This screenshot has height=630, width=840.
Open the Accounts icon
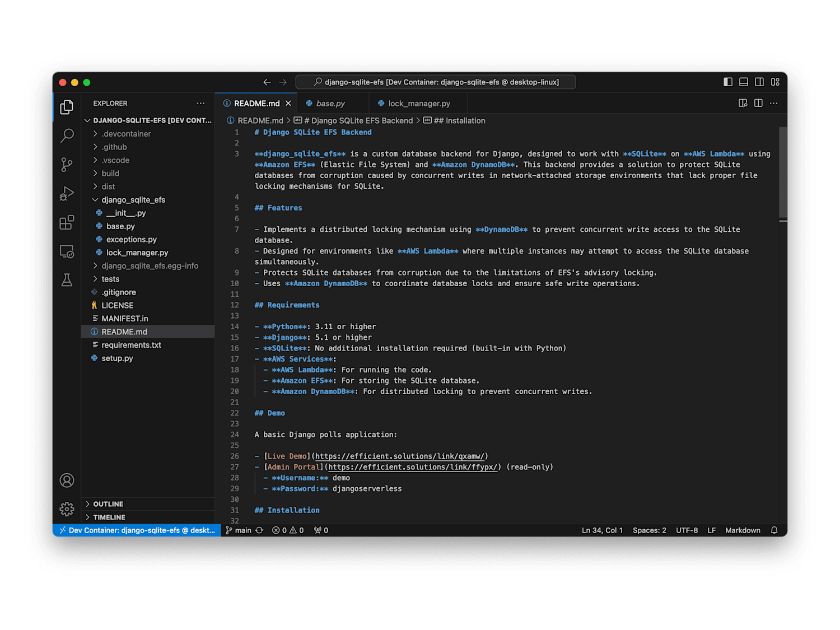(x=67, y=480)
